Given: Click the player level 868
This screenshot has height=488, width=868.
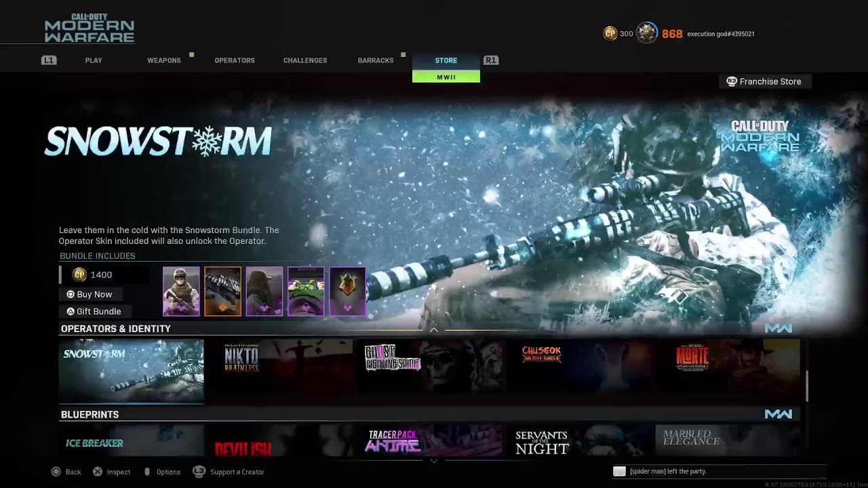Looking at the screenshot, I should coord(672,34).
